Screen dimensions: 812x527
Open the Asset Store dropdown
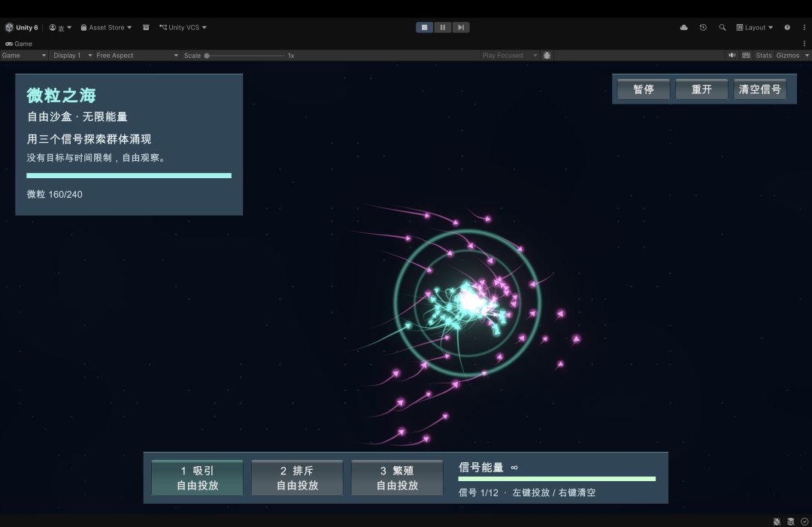point(106,27)
